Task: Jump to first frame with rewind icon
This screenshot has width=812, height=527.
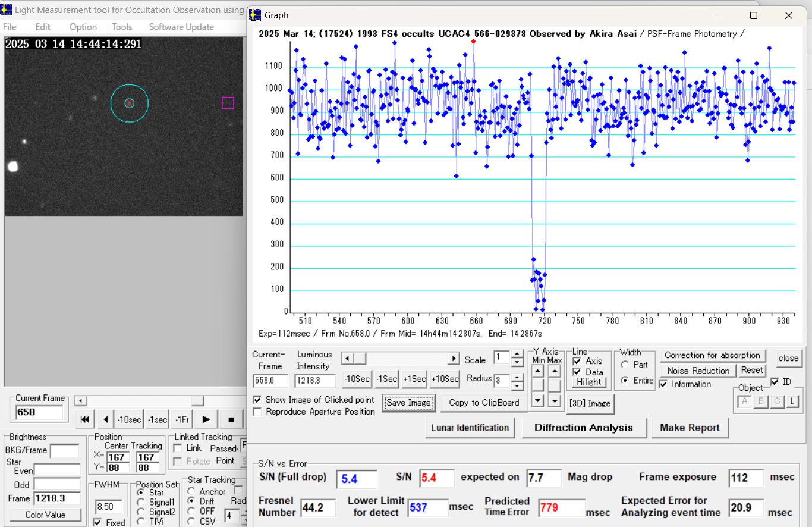Action: click(84, 419)
